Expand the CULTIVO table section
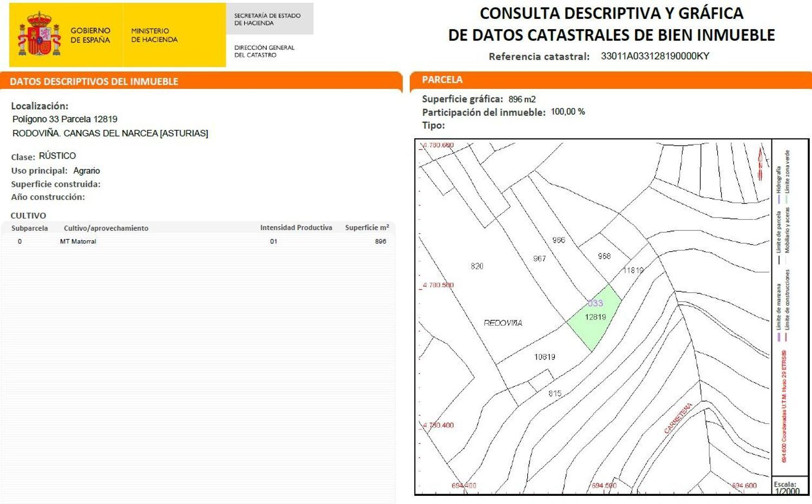This screenshot has height=504, width=812. [28, 215]
